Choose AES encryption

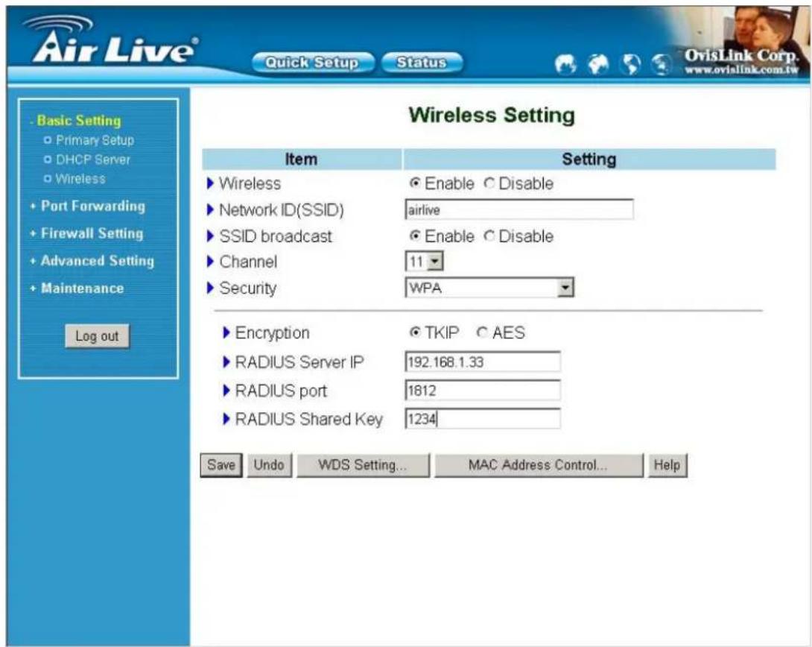click(x=482, y=332)
